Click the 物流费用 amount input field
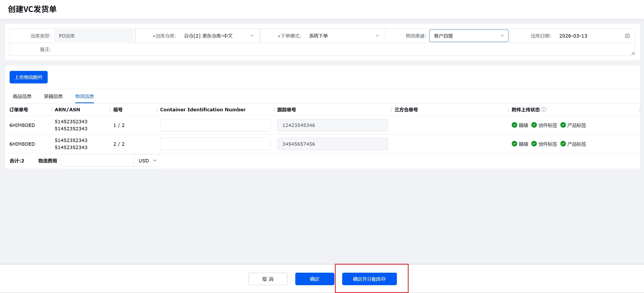 [97, 161]
